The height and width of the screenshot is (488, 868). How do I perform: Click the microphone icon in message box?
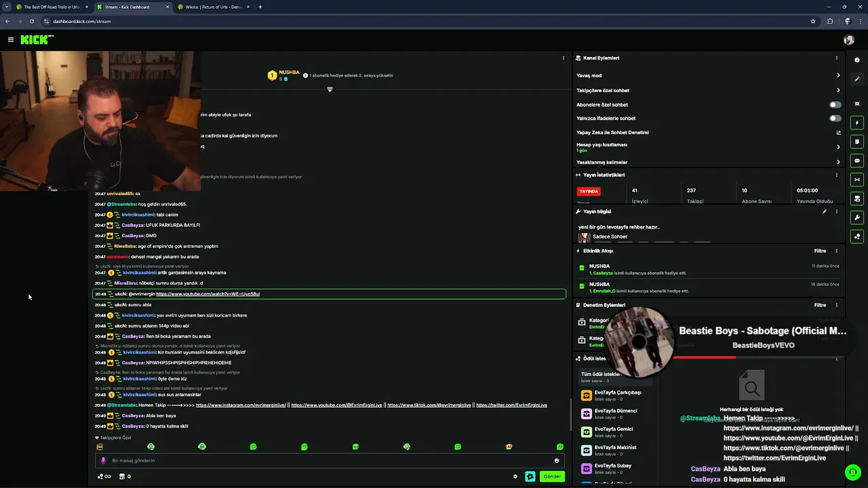pyautogui.click(x=103, y=460)
